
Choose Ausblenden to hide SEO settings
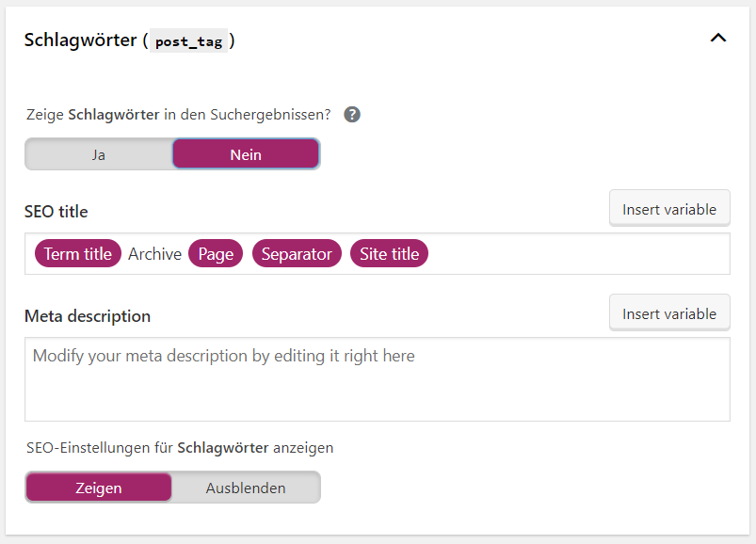coord(246,488)
